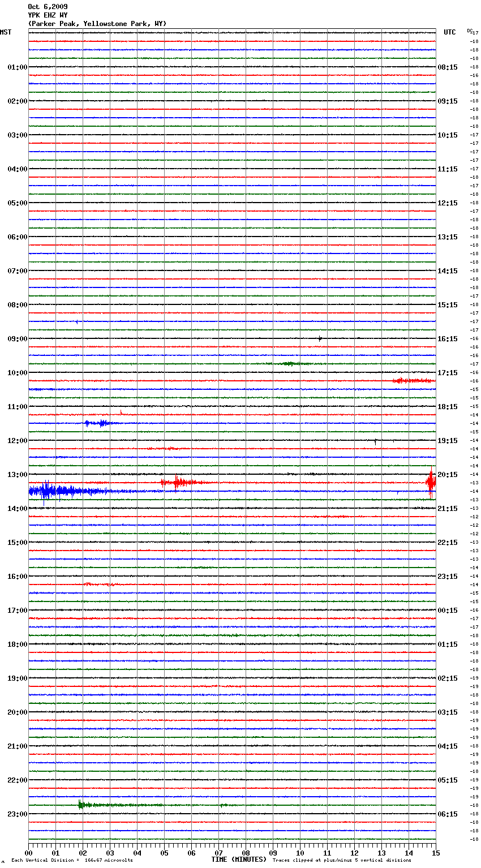Click minute 08 tick label on bottom axis

coord(246,853)
